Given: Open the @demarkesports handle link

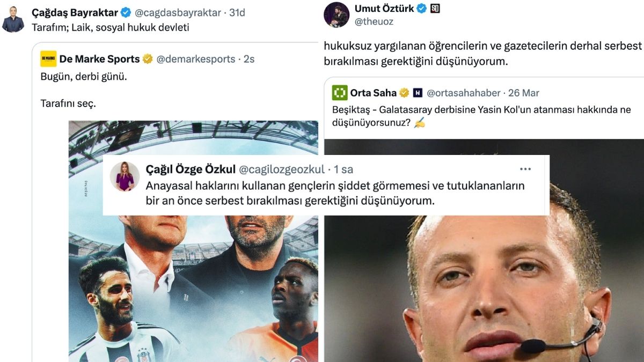Looking at the screenshot, I should click(x=196, y=59).
